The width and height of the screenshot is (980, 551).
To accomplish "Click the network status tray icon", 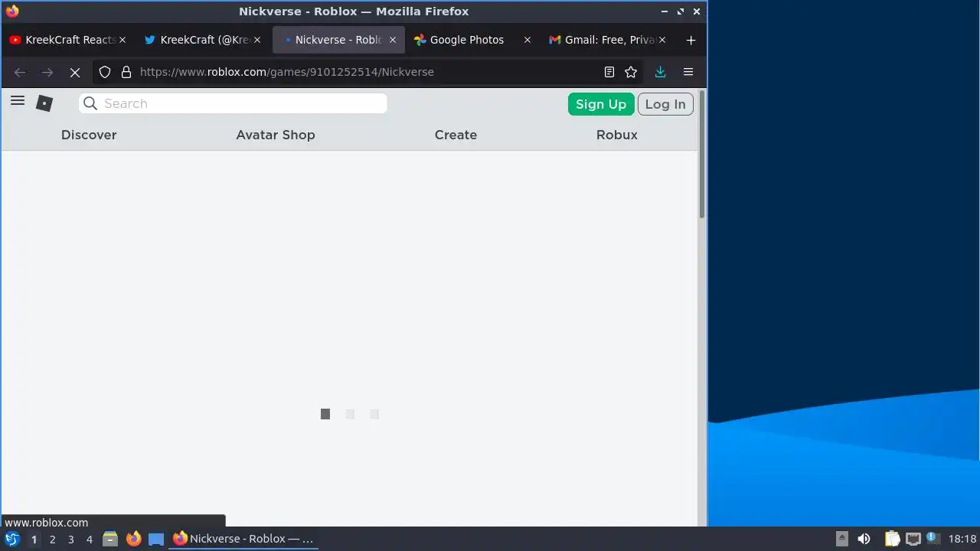I will [x=913, y=539].
